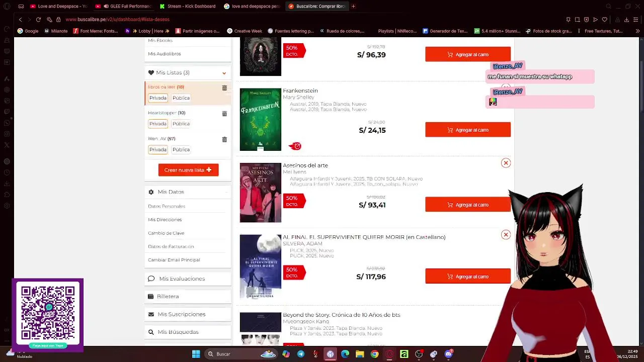Open the 'Mis Direcciones' link

165,220
